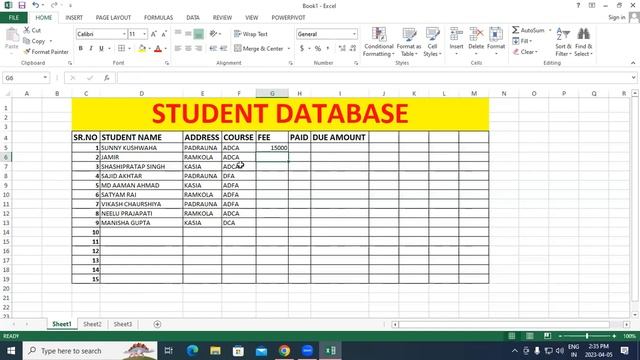Click the Save icon in quick access toolbar
The width and height of the screenshot is (640, 360).
[22, 5]
